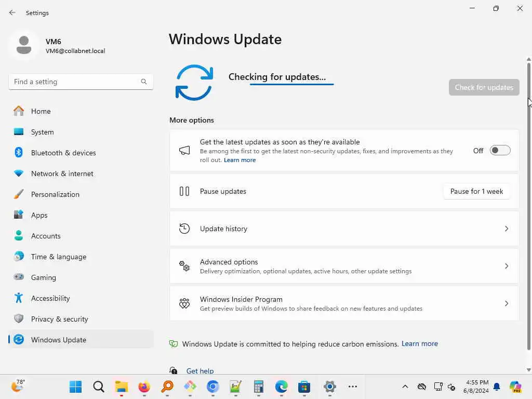532x399 pixels.
Task: Click the scrollbar down arrow
Action: tap(528, 370)
